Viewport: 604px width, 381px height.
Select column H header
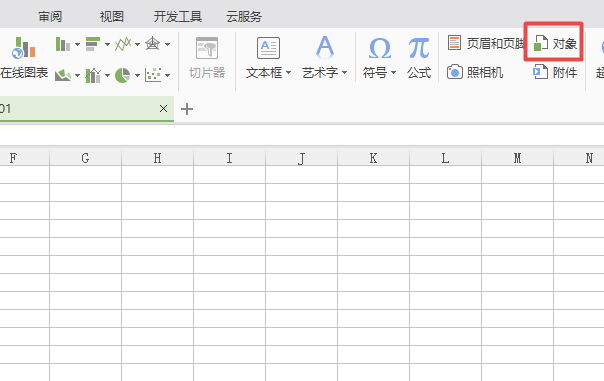[158, 158]
